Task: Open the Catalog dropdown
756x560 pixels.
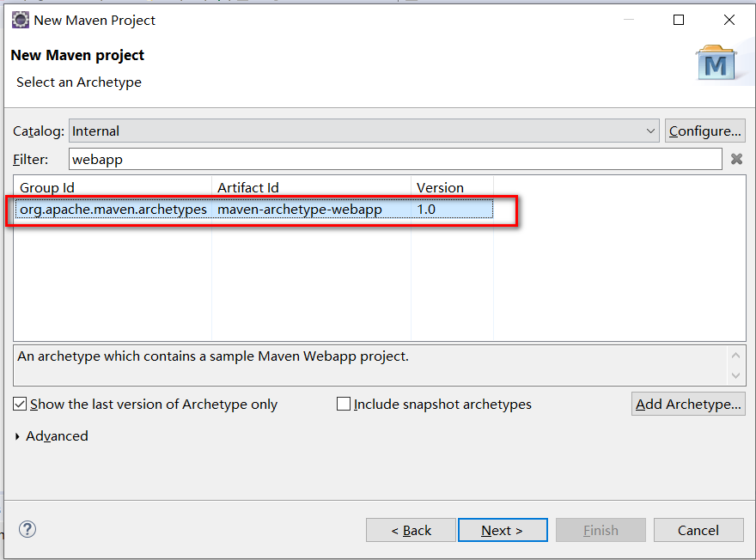Action: [364, 131]
